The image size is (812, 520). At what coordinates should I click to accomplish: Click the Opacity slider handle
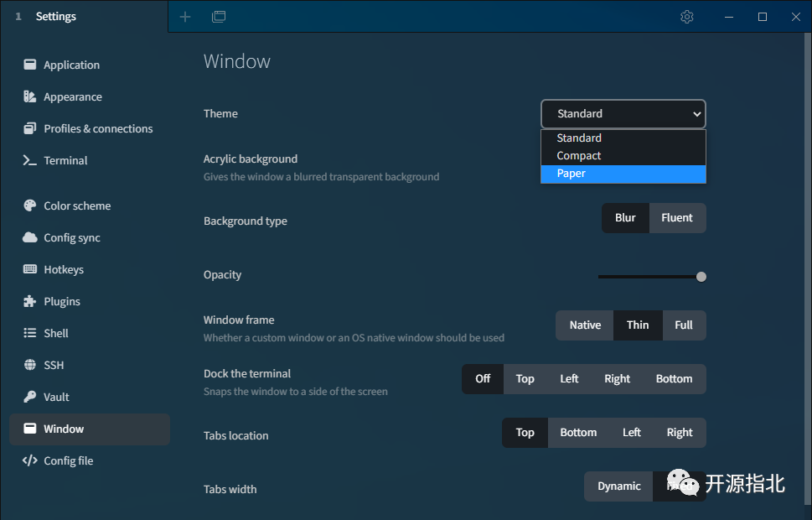(x=701, y=277)
